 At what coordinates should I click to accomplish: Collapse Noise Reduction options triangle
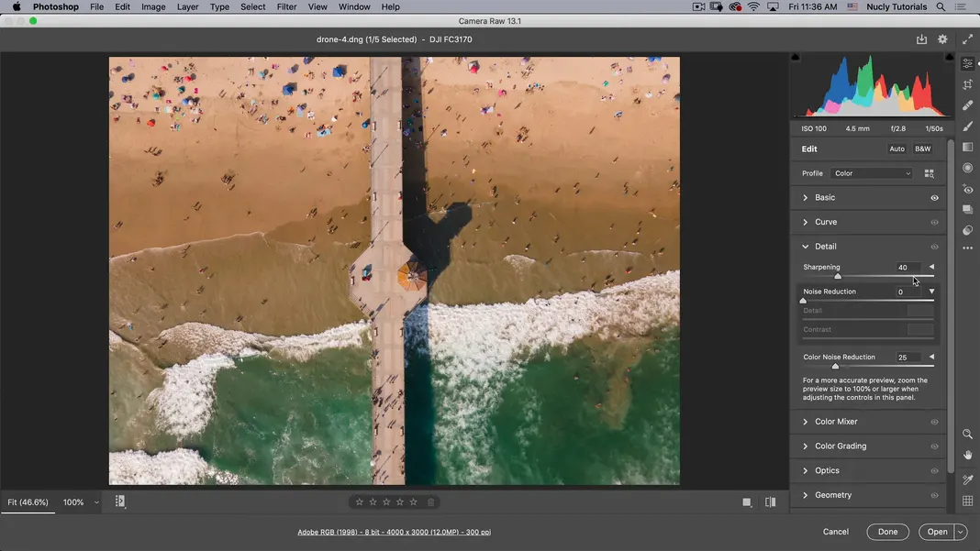coord(932,292)
